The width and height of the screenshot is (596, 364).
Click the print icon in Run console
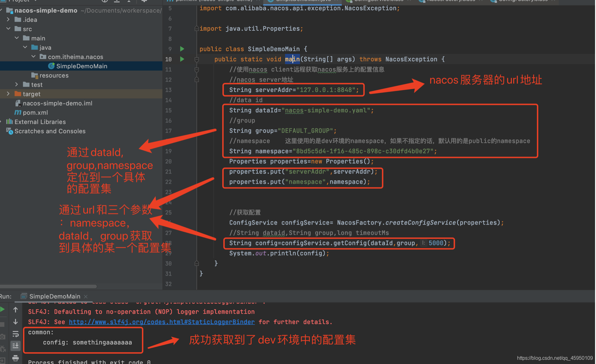click(x=16, y=358)
